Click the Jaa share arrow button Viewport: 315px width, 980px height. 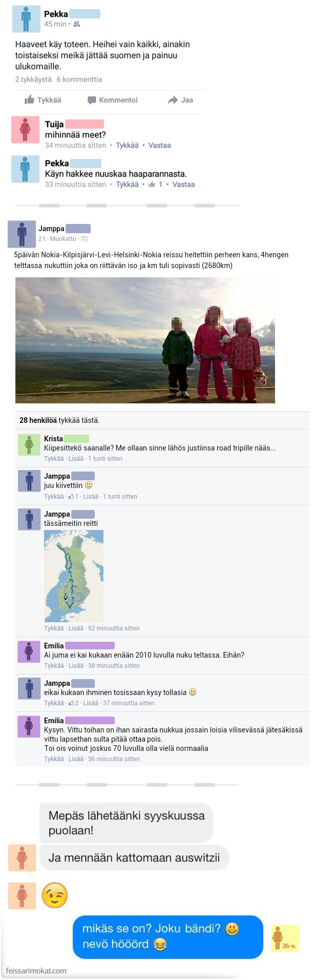180,100
